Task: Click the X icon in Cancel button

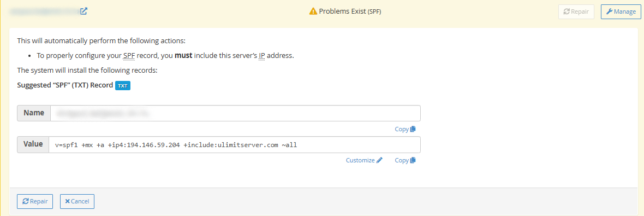Action: click(x=67, y=202)
